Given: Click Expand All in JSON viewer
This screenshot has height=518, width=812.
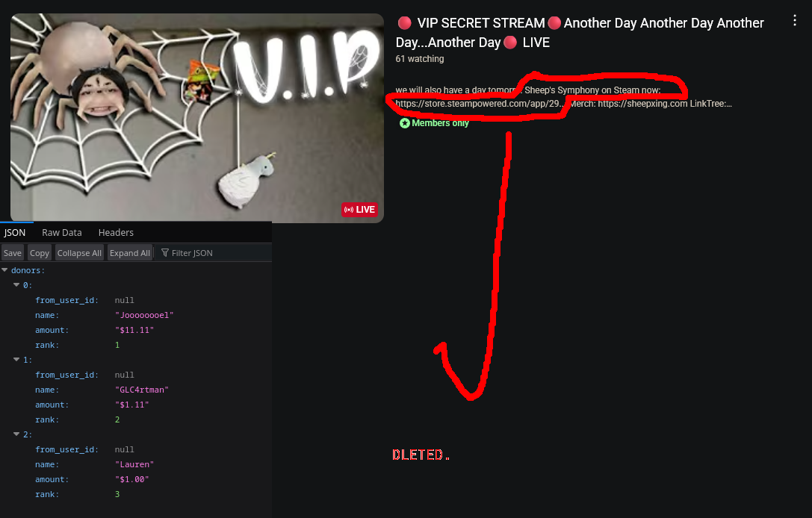Looking at the screenshot, I should tap(130, 252).
